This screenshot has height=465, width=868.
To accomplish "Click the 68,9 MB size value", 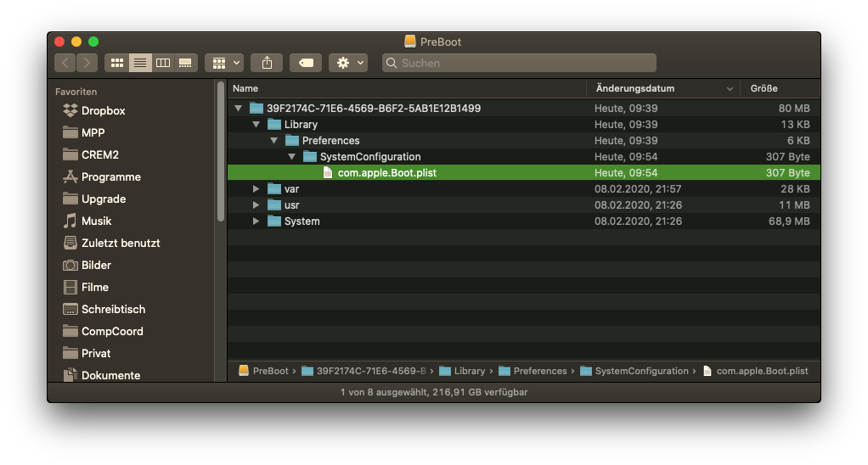I will (789, 221).
